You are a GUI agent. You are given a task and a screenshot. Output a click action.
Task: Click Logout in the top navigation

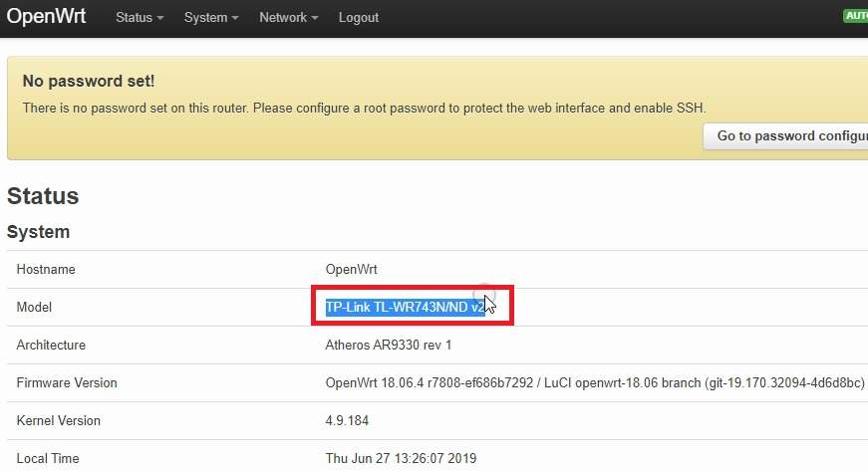[359, 18]
